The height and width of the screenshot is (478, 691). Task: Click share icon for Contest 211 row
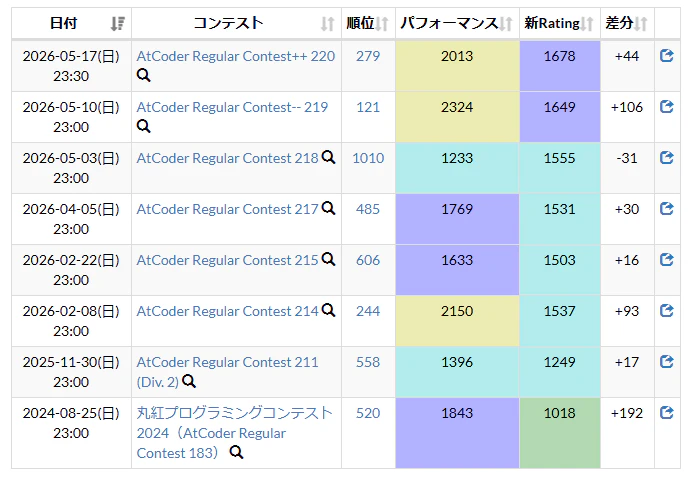666,362
